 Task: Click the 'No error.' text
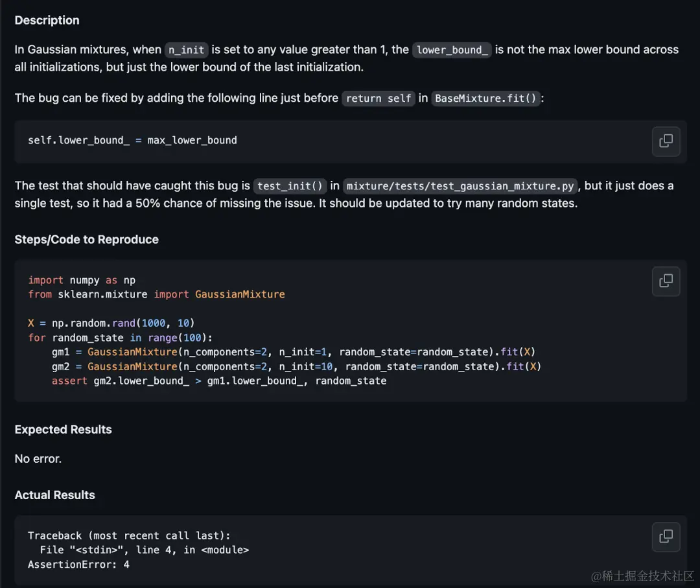(x=38, y=459)
